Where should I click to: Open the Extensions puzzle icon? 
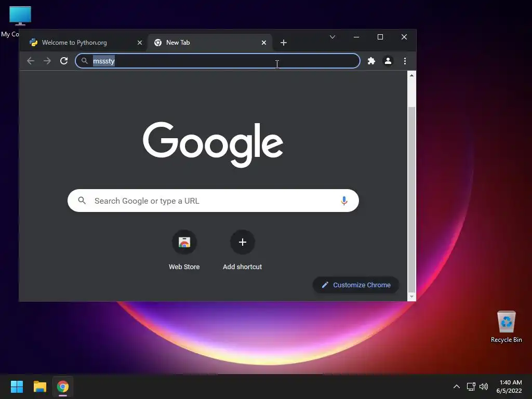tap(371, 61)
